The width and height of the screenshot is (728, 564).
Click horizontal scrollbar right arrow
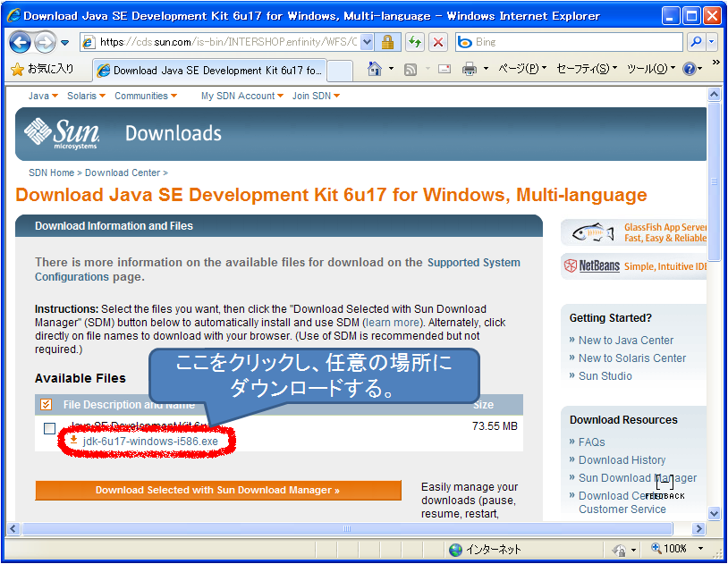pyautogui.click(x=698, y=529)
